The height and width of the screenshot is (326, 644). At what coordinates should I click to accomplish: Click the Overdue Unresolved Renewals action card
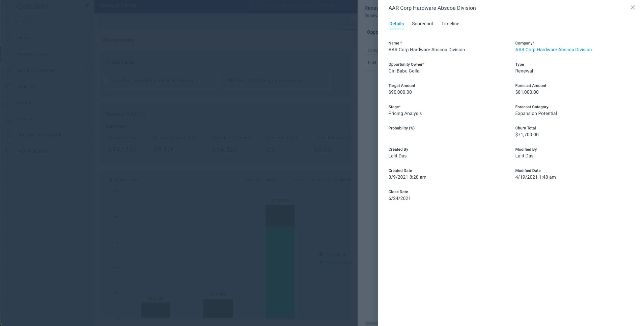[x=161, y=80]
